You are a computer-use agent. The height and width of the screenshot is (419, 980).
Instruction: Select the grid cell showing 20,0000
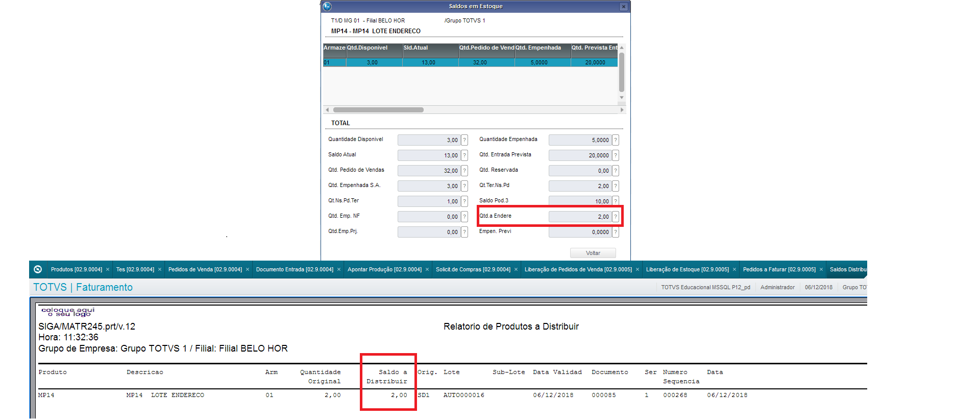pos(595,62)
